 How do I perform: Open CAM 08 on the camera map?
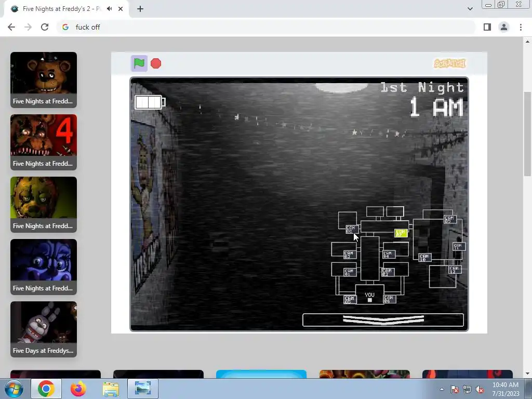(x=352, y=229)
